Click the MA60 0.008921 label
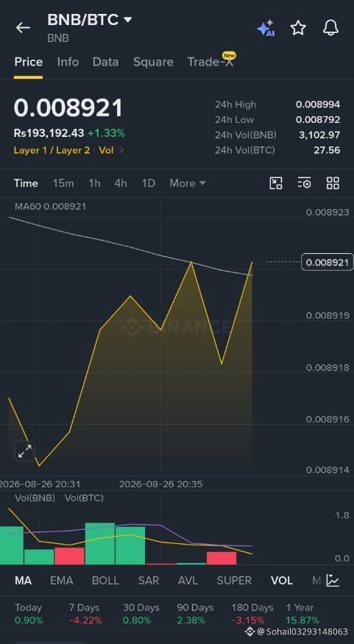The width and height of the screenshot is (354, 644). pos(51,206)
